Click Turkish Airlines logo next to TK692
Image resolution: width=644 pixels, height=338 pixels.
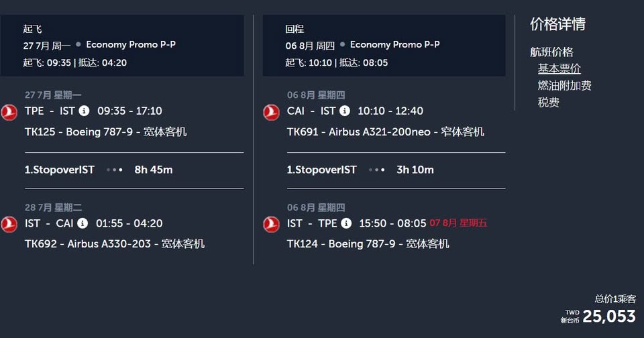coord(9,225)
